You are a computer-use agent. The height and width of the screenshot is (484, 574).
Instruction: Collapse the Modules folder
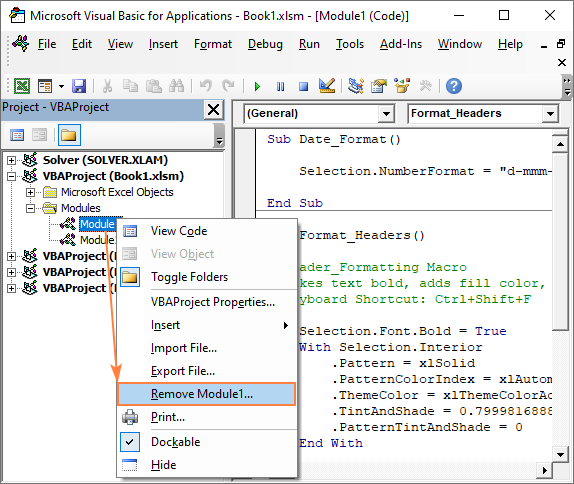[30, 208]
